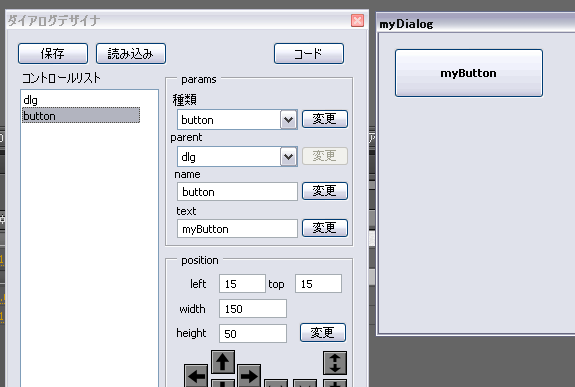This screenshot has width=575, height=387.
Task: Apply text with its 変更 button
Action: 325,228
